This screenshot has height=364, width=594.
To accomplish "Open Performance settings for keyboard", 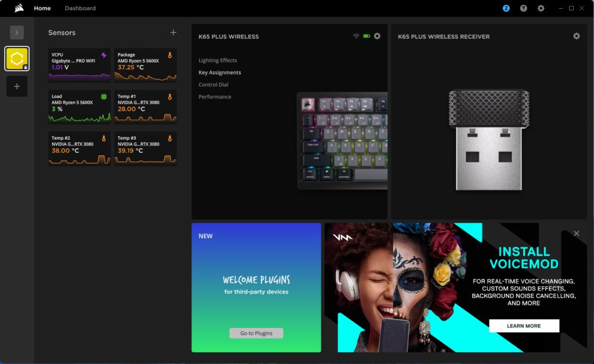I will [x=215, y=96].
